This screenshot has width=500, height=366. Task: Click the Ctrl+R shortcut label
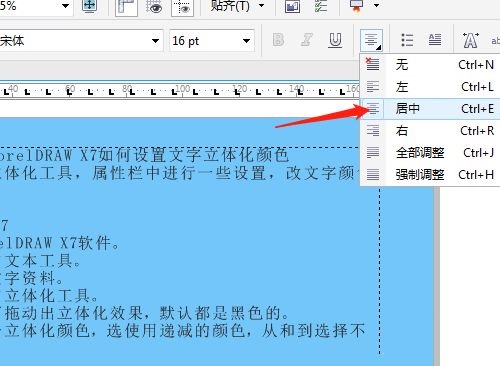pos(477,131)
